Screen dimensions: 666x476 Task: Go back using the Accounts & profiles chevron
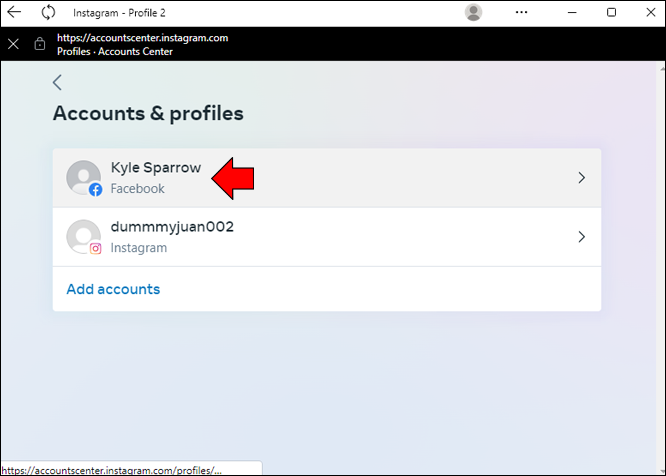coord(57,82)
